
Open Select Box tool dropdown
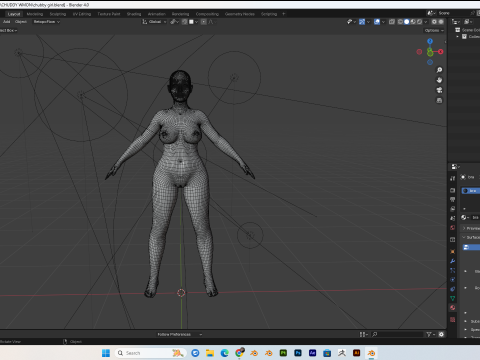9,30
